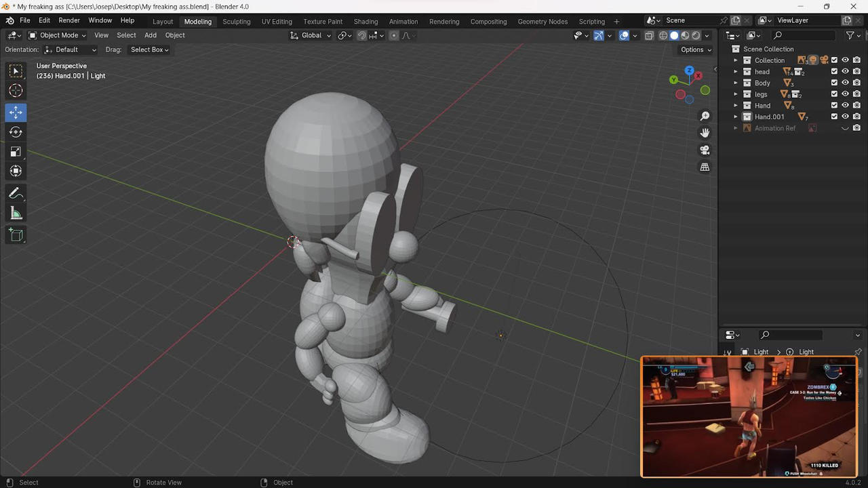This screenshot has height=488, width=868.
Task: Open the Add menu in viewport header
Action: coord(151,35)
